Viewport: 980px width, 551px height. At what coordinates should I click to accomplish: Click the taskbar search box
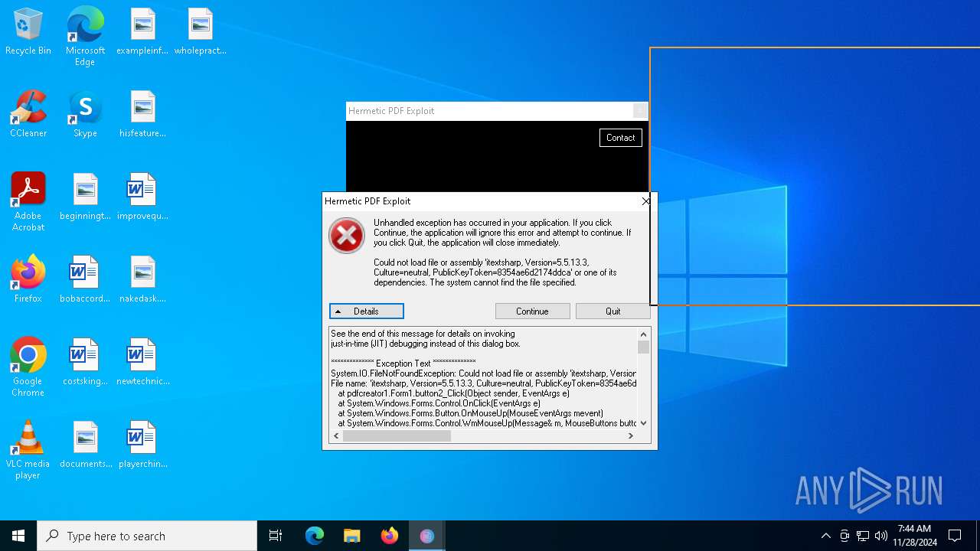pos(147,536)
